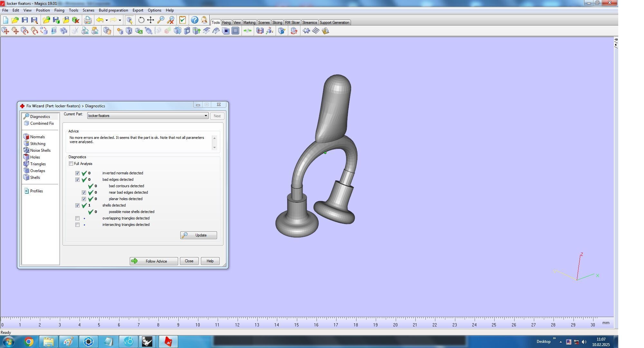
Task: Click the Zoom magnifier tool
Action: click(x=160, y=20)
